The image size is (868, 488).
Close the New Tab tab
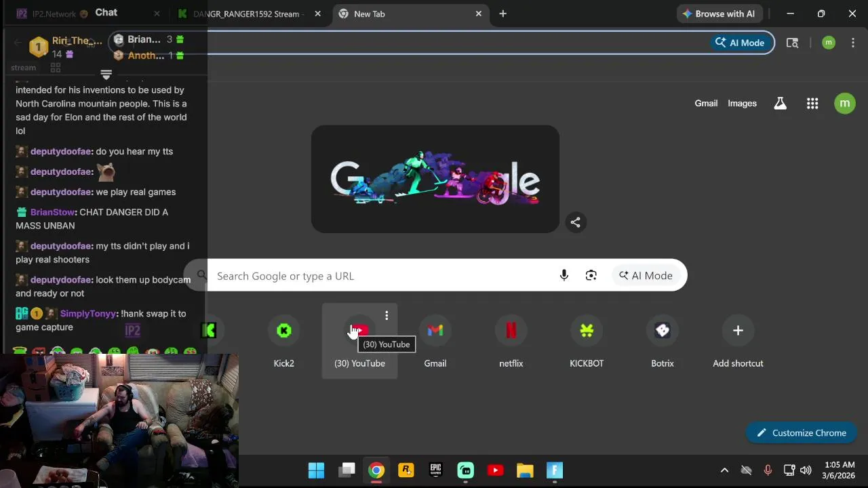point(478,14)
